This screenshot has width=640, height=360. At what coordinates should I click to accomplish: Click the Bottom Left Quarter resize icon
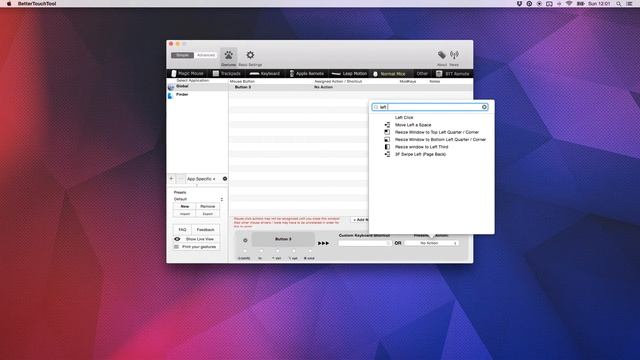click(x=387, y=140)
